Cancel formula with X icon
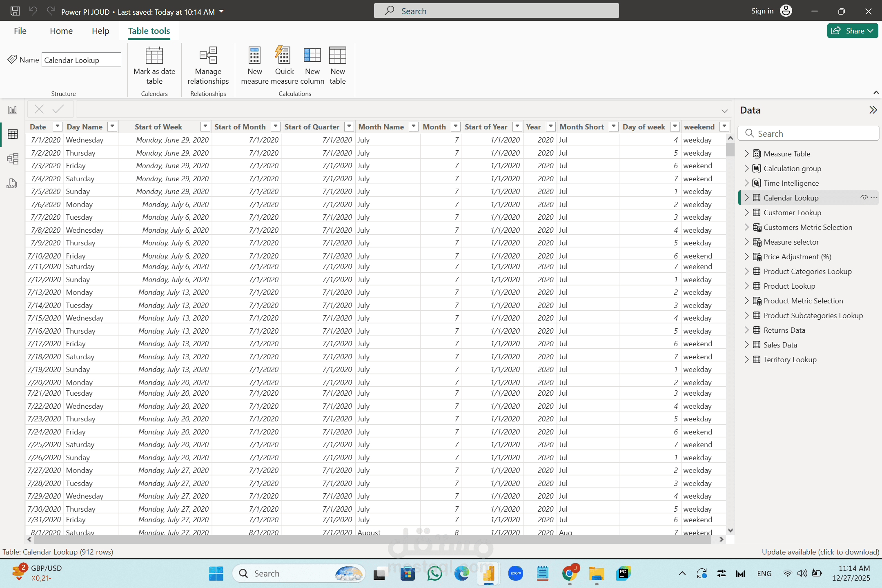The height and width of the screenshot is (588, 882). click(x=39, y=109)
